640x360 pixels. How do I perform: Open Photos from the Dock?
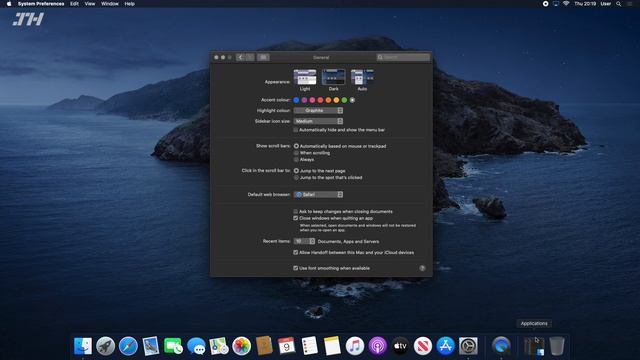[x=242, y=346]
